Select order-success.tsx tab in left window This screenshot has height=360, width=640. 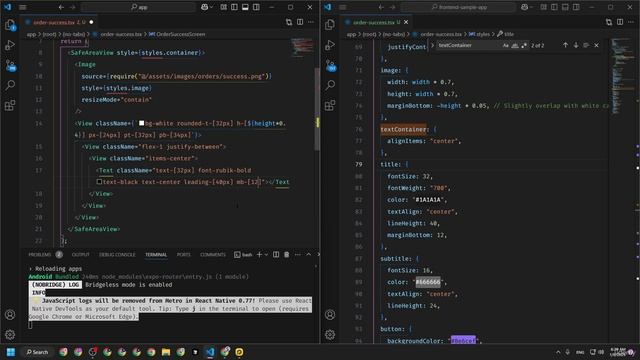click(x=60, y=22)
